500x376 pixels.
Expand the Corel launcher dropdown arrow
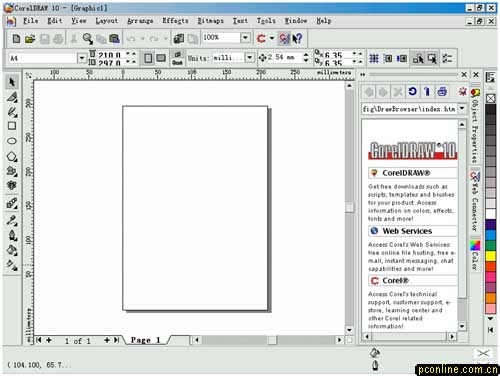click(272, 39)
